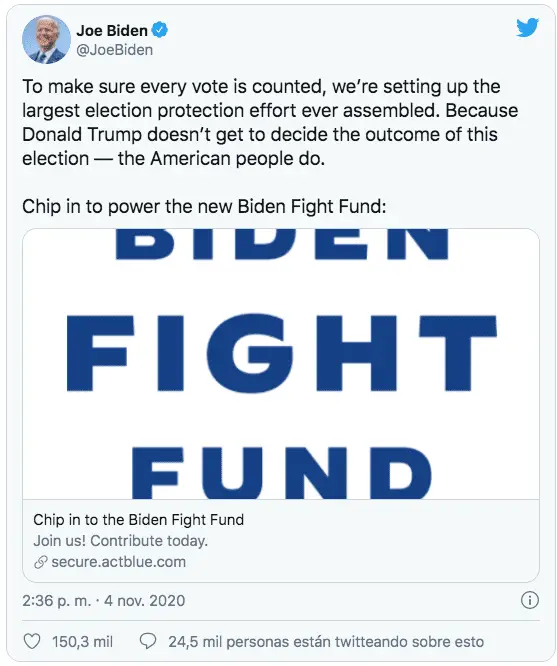Follow the secure.actblue.com link

[x=119, y=562]
